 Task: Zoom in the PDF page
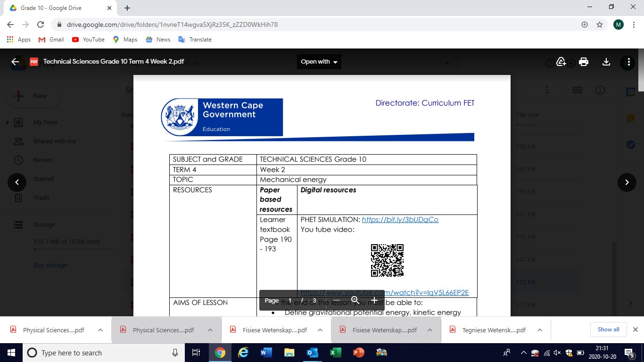click(x=374, y=300)
